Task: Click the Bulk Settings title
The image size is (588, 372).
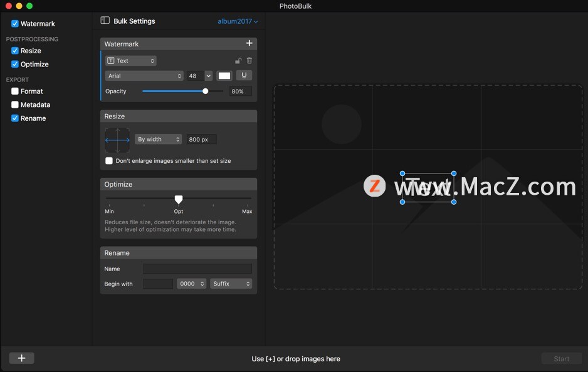Action: (x=134, y=21)
